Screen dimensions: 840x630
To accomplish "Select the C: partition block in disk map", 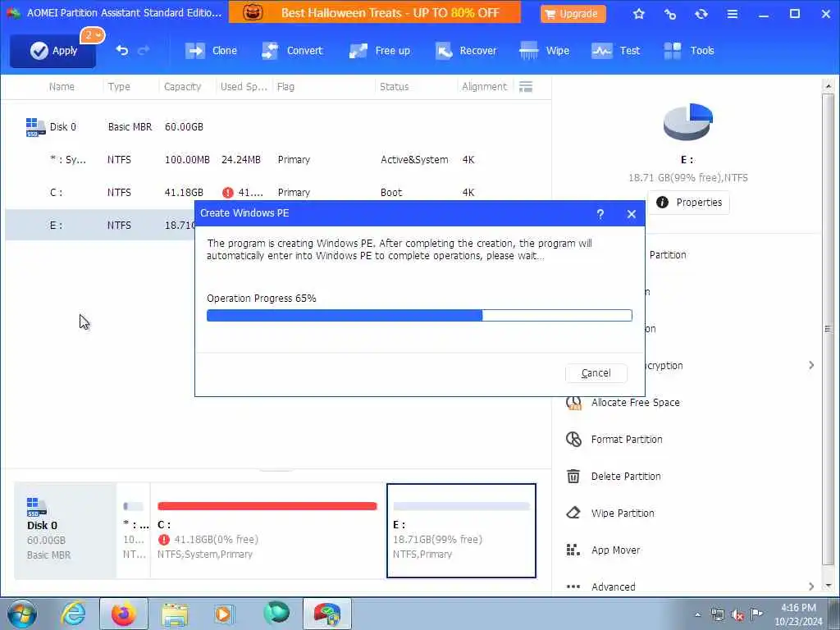I will pos(267,531).
